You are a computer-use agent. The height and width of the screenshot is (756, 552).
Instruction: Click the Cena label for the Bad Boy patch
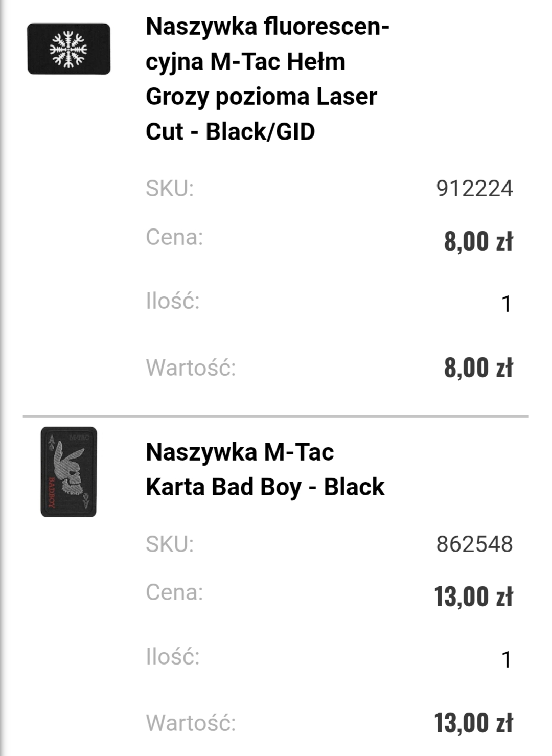174,593
